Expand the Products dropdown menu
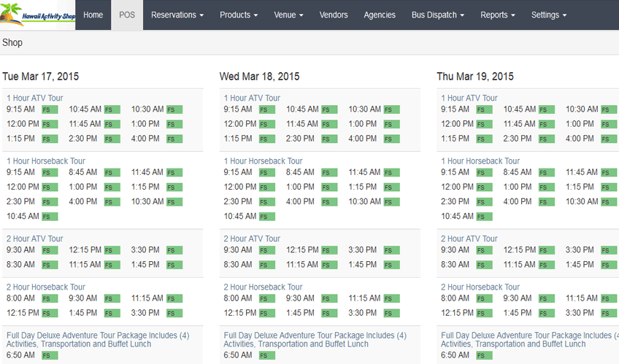Image resolution: width=619 pixels, height=364 pixels. tap(239, 15)
